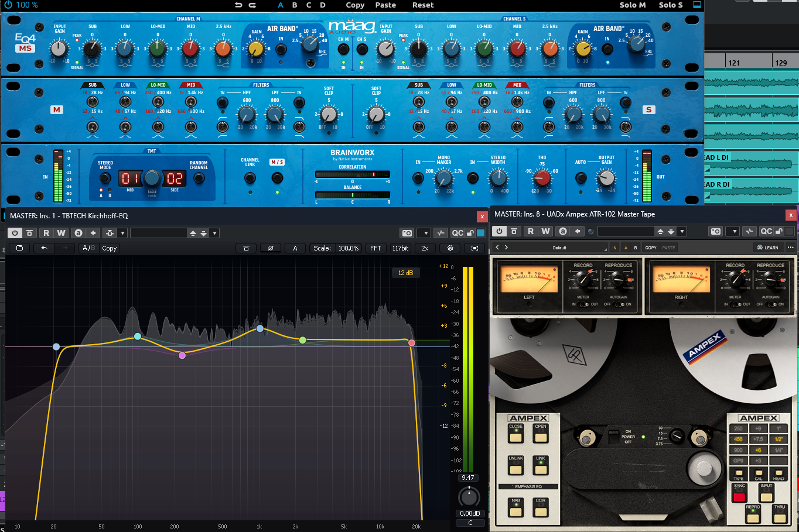The image size is (799, 532).
Task: Click Paste in the Maag EQ4 top bar
Action: (x=385, y=5)
